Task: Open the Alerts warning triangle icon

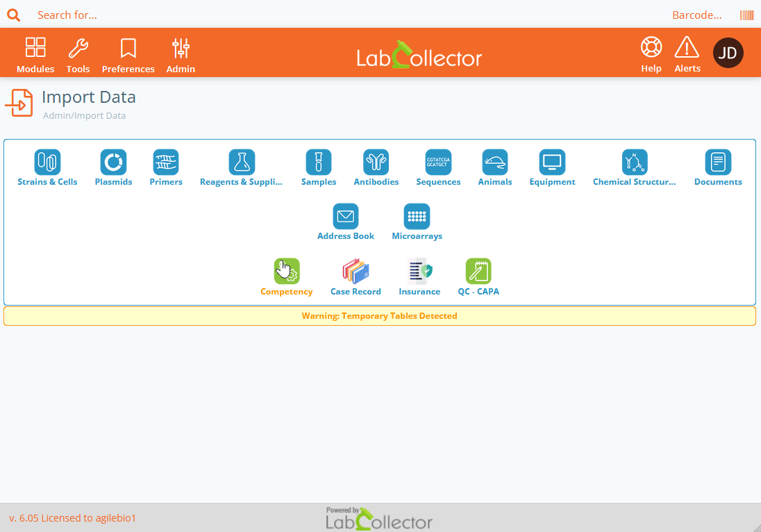Action: click(687, 47)
